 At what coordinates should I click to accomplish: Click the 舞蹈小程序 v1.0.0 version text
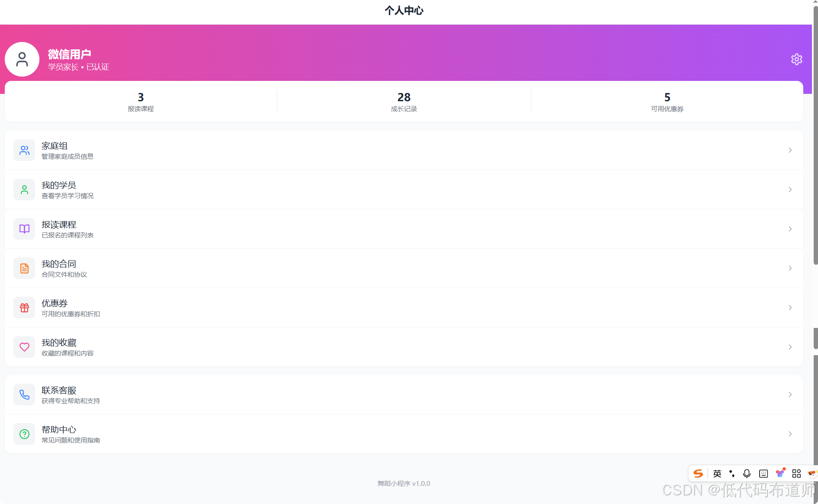tap(404, 484)
